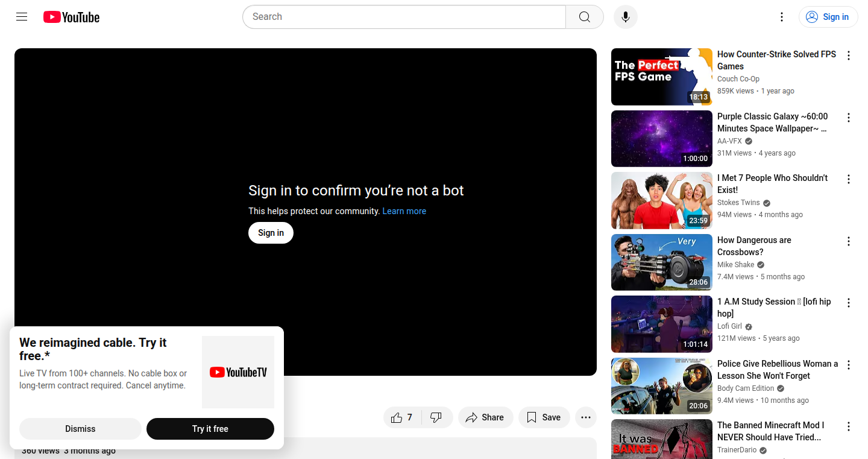Viewport: 868px width, 459px height.
Task: Open the Body Cam police video thumbnail
Action: (x=662, y=386)
